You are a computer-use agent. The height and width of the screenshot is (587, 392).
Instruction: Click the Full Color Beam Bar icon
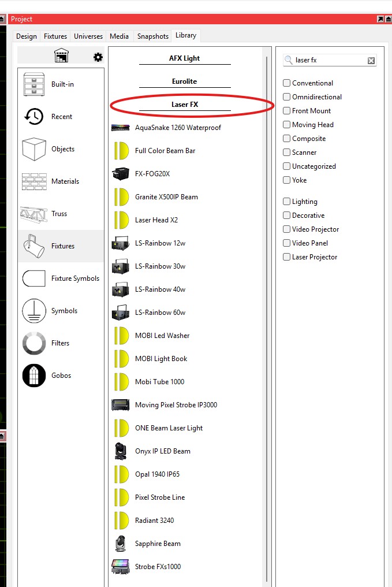(121, 150)
